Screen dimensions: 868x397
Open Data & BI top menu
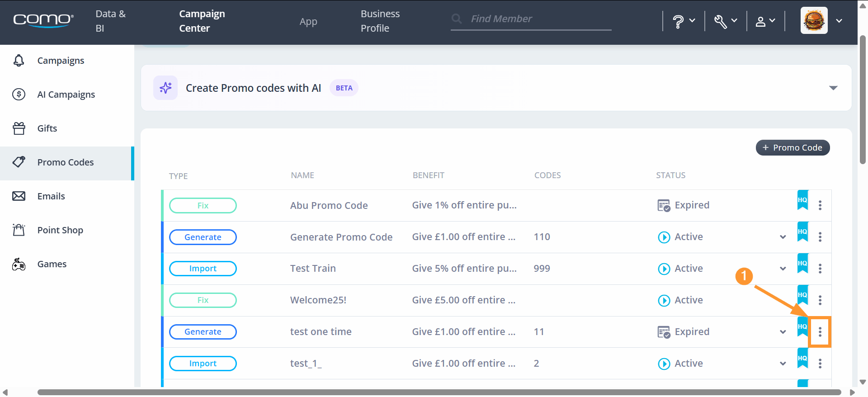tap(111, 21)
